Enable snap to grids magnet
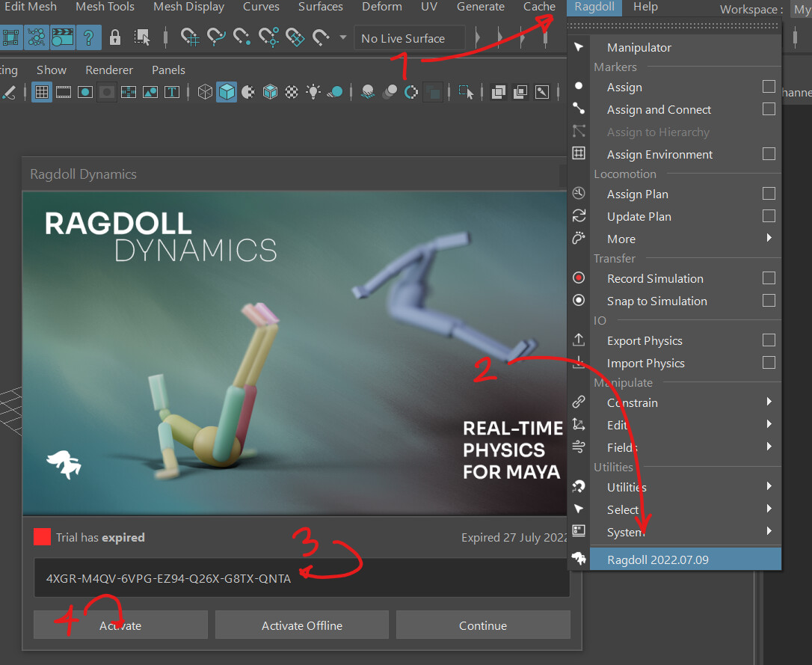 tap(190, 37)
